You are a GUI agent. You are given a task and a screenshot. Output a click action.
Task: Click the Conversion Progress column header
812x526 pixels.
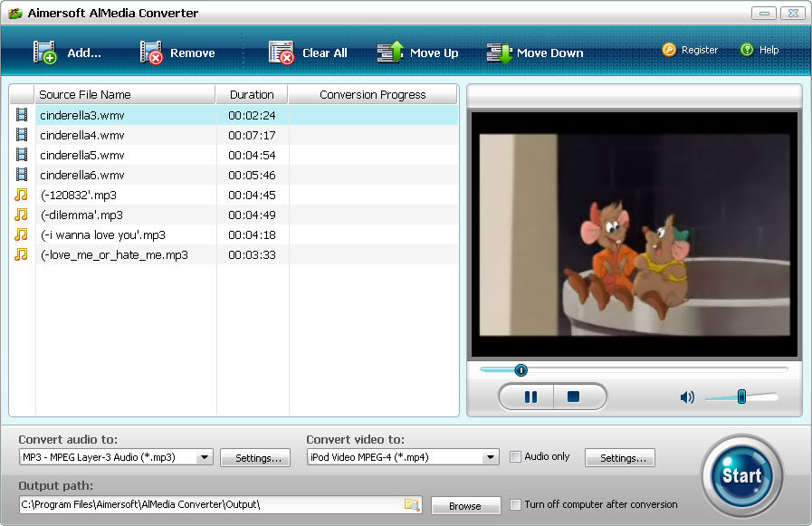373,95
